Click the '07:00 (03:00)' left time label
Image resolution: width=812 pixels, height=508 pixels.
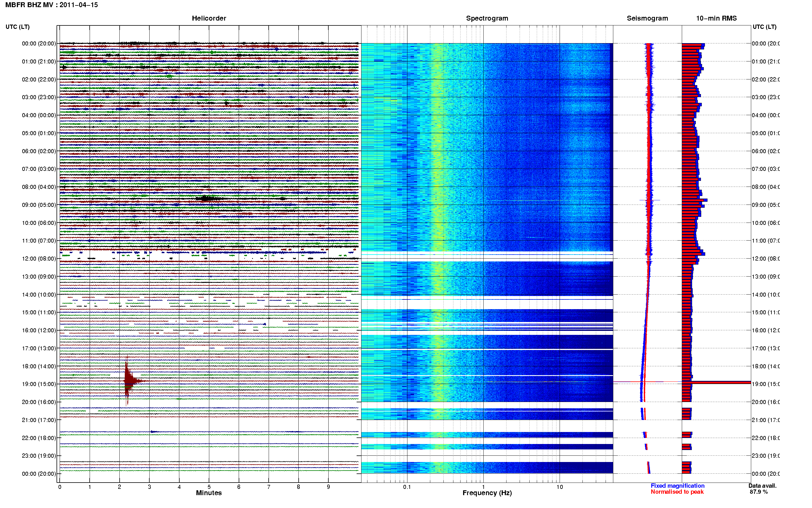pyautogui.click(x=39, y=169)
